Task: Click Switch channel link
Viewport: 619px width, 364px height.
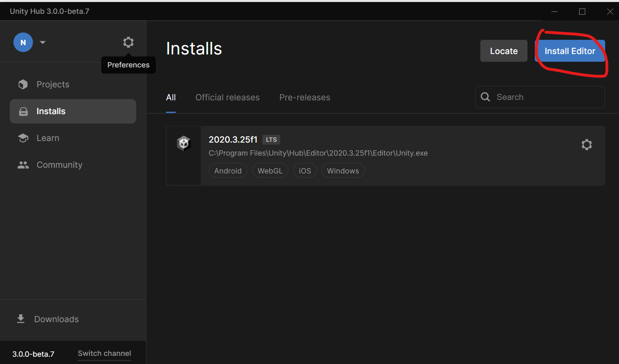Action: 105,353
